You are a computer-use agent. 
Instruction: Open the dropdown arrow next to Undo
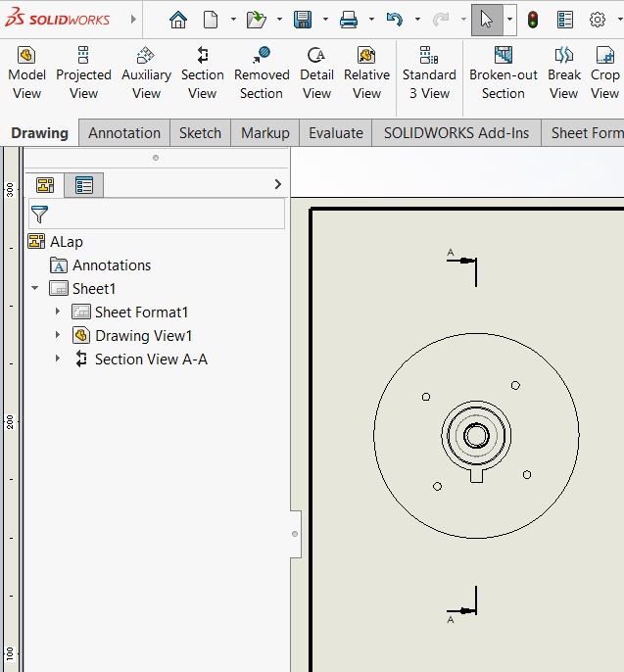pyautogui.click(x=417, y=20)
